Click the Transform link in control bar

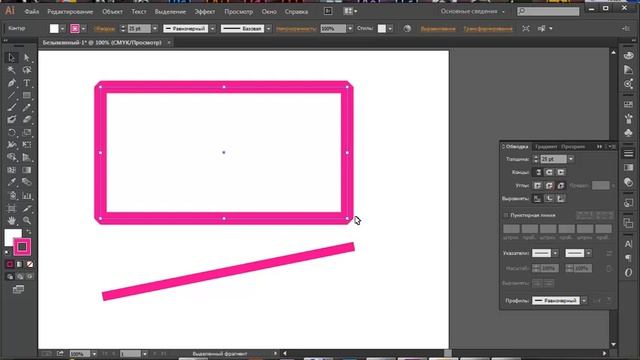coord(488,29)
